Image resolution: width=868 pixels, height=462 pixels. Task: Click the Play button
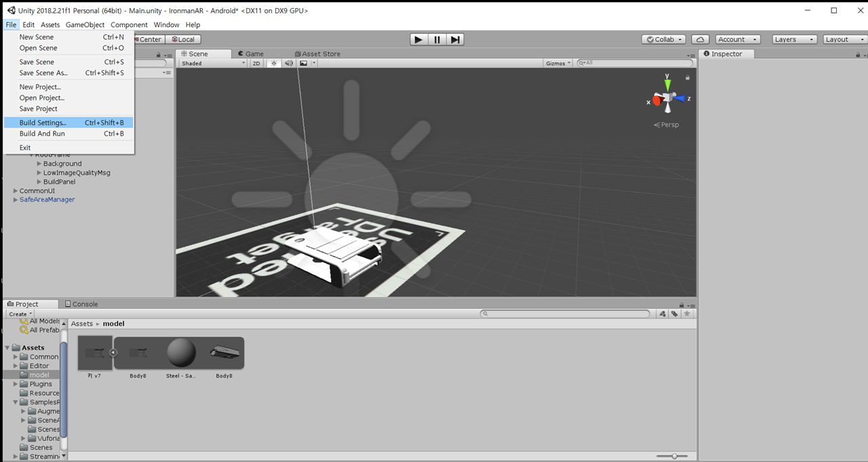pos(419,39)
